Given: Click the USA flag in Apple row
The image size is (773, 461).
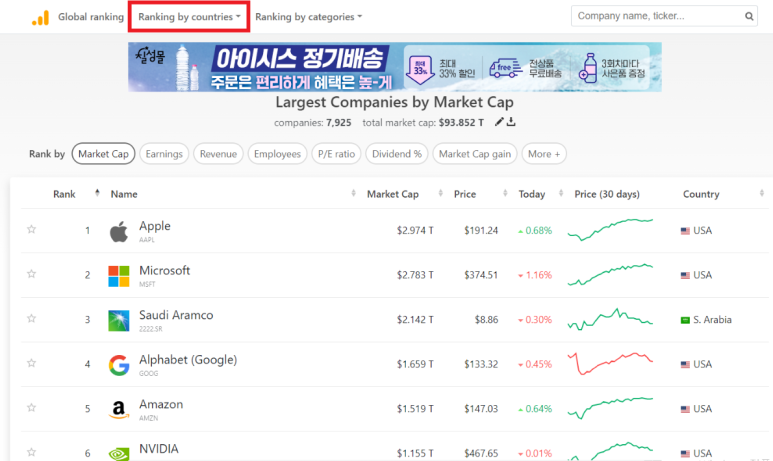Looking at the screenshot, I should click(685, 231).
